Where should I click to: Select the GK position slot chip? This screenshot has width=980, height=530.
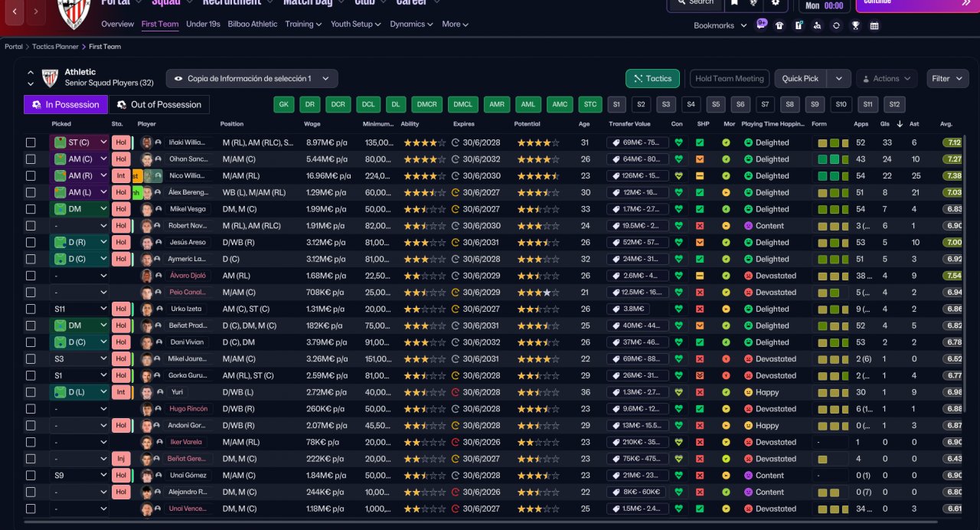click(284, 105)
